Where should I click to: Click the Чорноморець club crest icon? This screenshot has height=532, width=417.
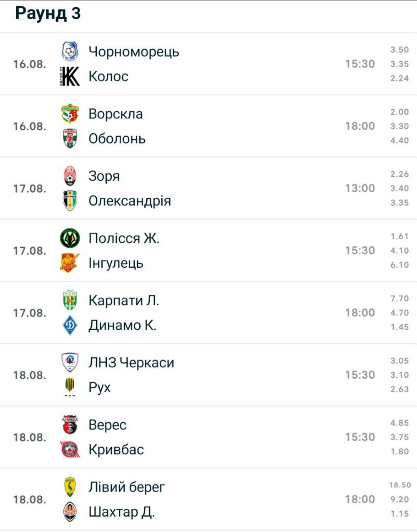pos(70,52)
